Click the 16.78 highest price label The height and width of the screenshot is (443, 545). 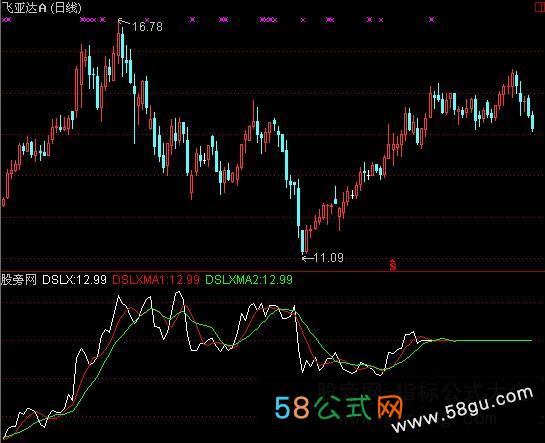147,27
